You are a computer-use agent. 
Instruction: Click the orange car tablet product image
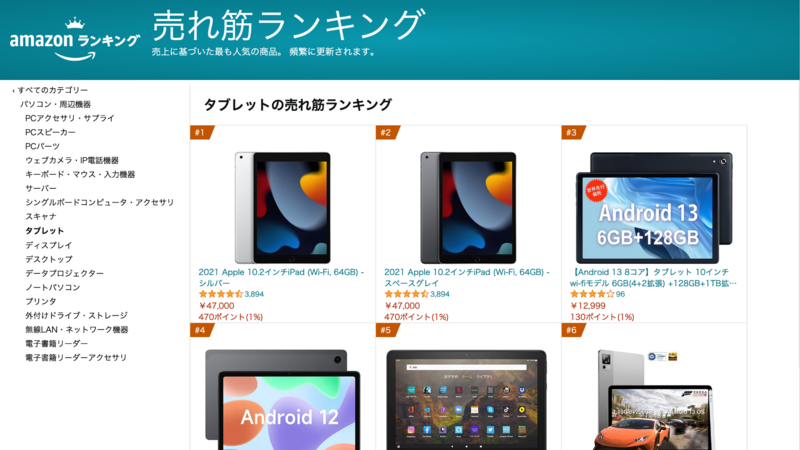tap(654, 399)
